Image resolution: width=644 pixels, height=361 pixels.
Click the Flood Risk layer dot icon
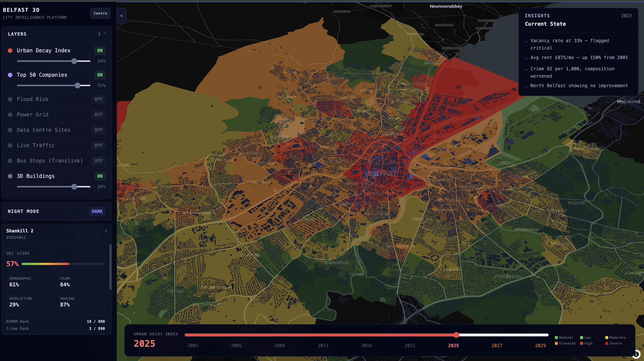tap(10, 99)
